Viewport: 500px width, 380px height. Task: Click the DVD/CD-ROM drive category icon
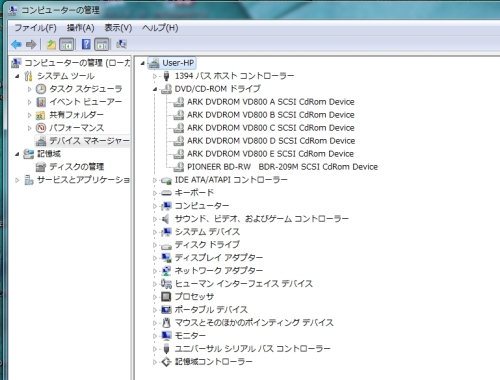pos(166,89)
